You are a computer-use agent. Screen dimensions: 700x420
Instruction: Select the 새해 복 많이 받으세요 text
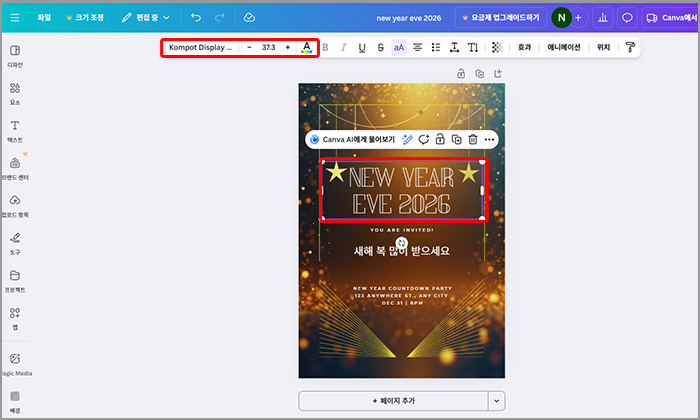[x=402, y=251]
